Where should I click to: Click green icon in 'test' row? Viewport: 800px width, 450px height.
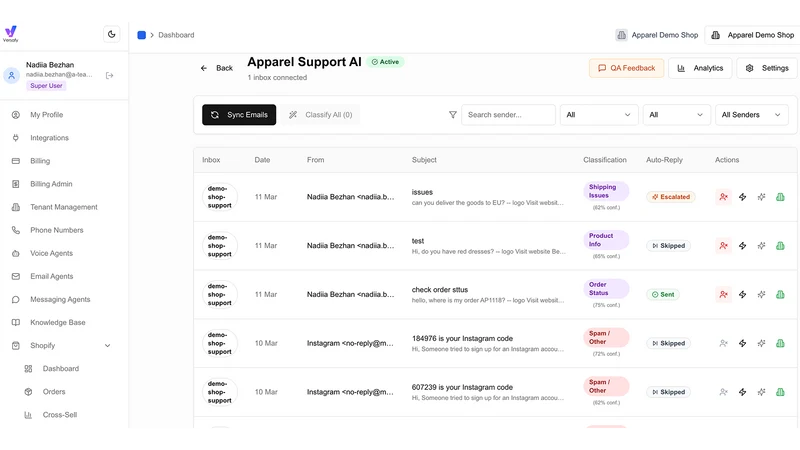tap(780, 245)
